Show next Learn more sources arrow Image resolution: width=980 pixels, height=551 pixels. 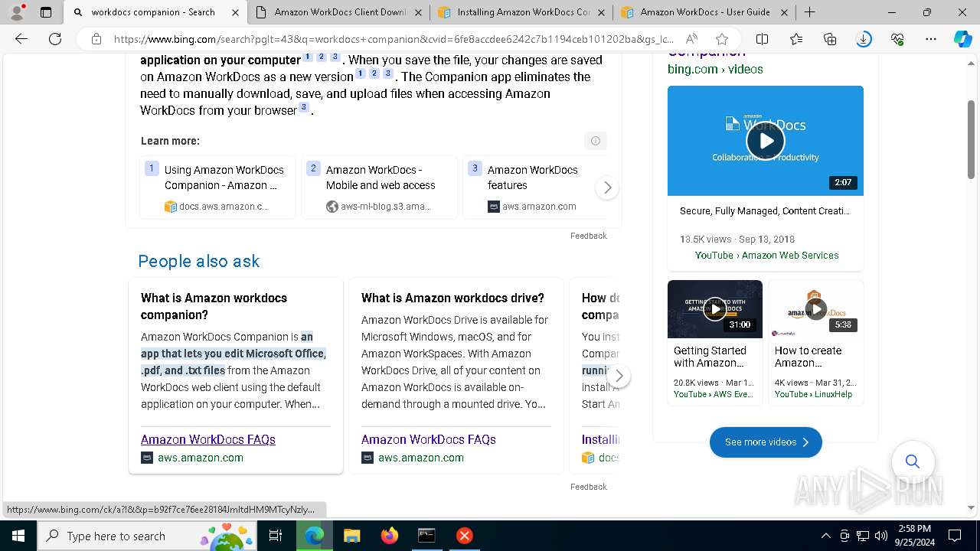coord(607,187)
